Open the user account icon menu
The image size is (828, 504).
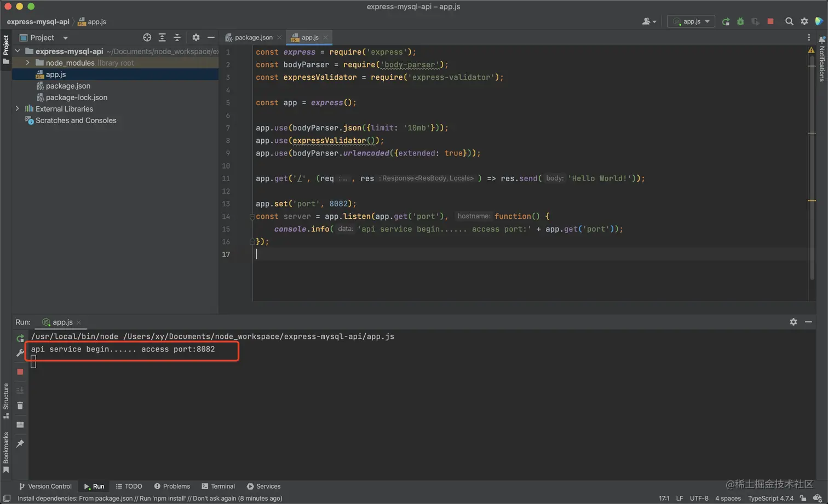[x=649, y=21]
